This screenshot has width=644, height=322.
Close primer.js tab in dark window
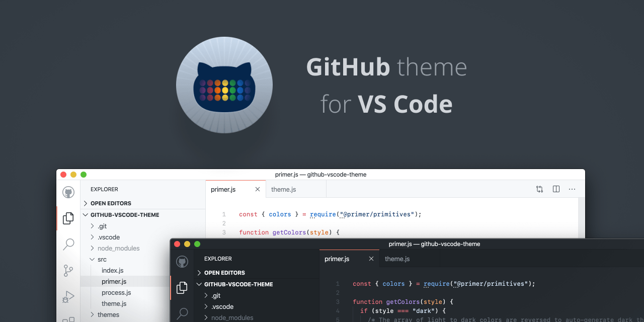tap(371, 259)
